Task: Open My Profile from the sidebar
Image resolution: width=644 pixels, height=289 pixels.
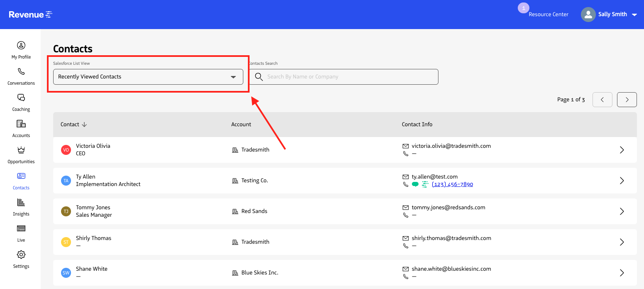Action: tap(21, 49)
